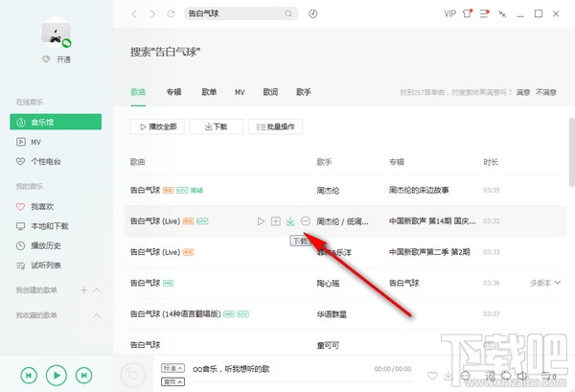Switch to 歌词 tab
Viewport: 575px width, 392px height.
[270, 92]
